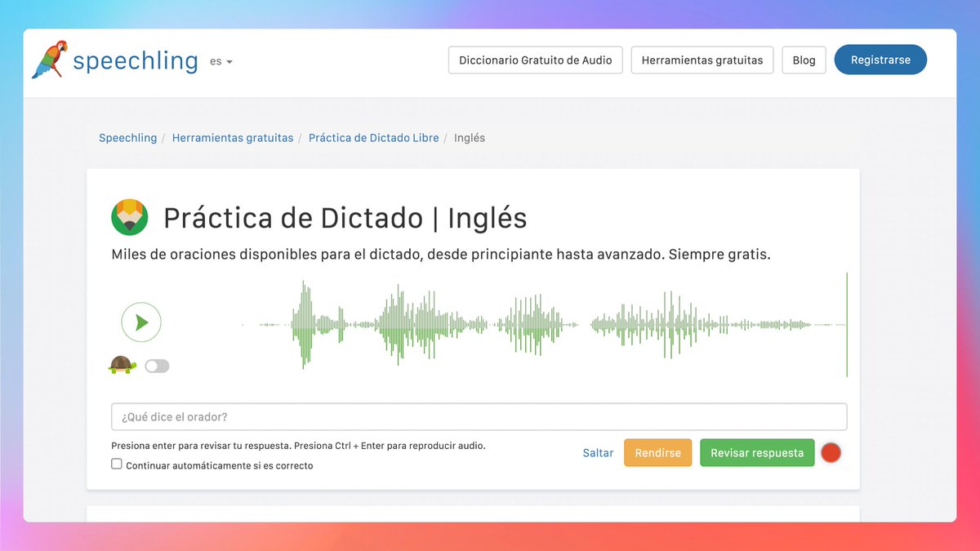The height and width of the screenshot is (551, 980).
Task: Open Diccionario Gratuito de Audio
Action: coord(536,60)
